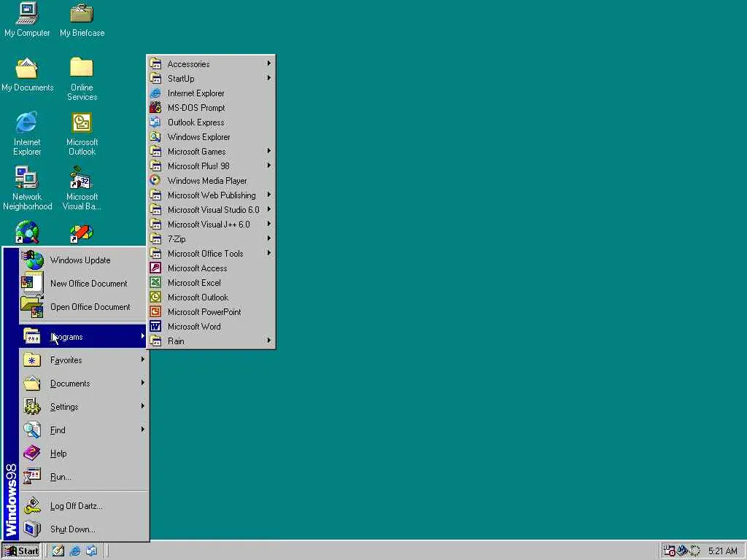Click the Show Desktop quick launch icon
The image size is (747, 560).
click(x=58, y=551)
